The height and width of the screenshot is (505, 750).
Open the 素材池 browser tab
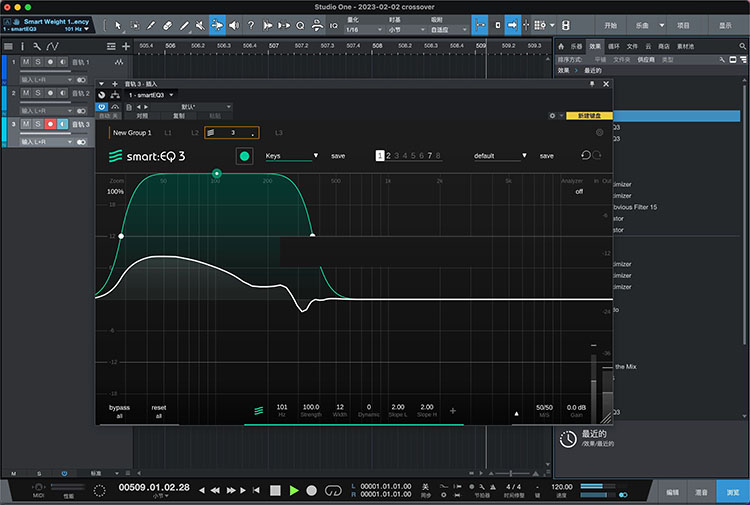pos(685,46)
